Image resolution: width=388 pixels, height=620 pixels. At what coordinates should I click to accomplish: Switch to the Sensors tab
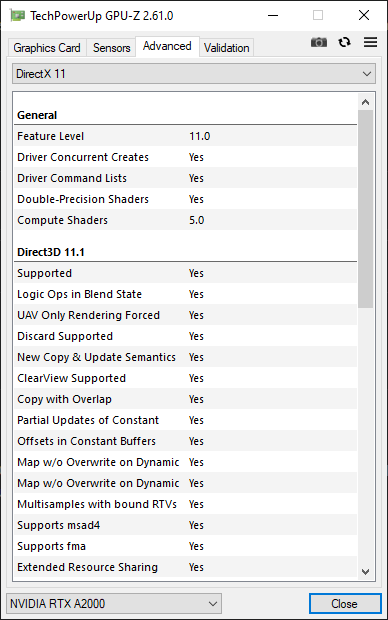point(112,48)
